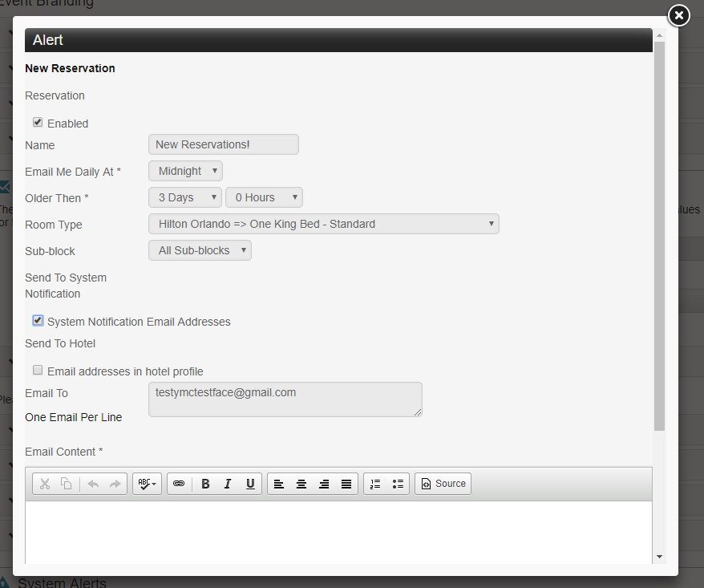
Task: Click 'System Alerts' heading in background page
Action: [x=62, y=583]
